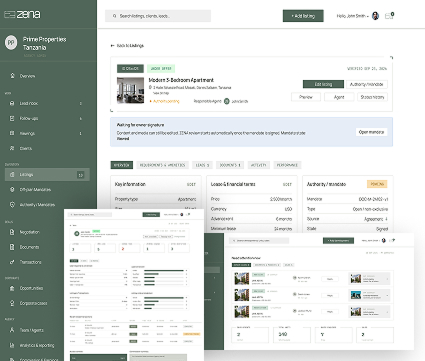Screen dimensions: 425x361
Task: Open the Leads tab
Action: (202, 165)
